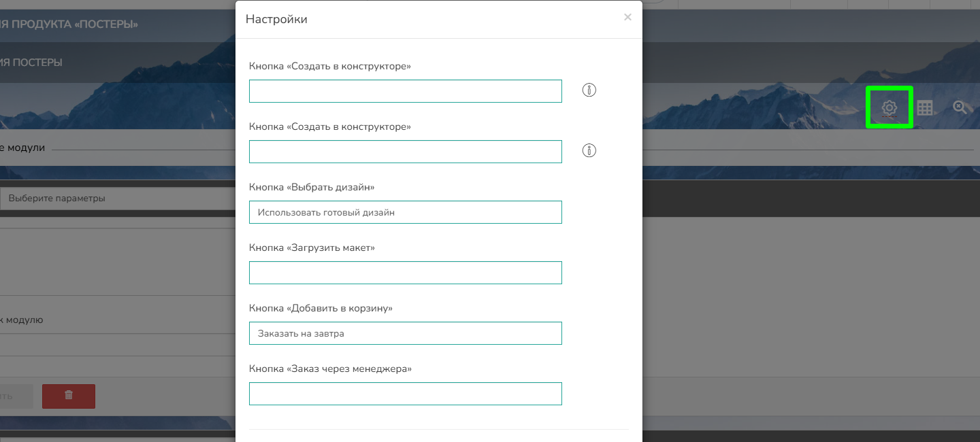Click the magnifier zoom-out icon

click(960, 107)
